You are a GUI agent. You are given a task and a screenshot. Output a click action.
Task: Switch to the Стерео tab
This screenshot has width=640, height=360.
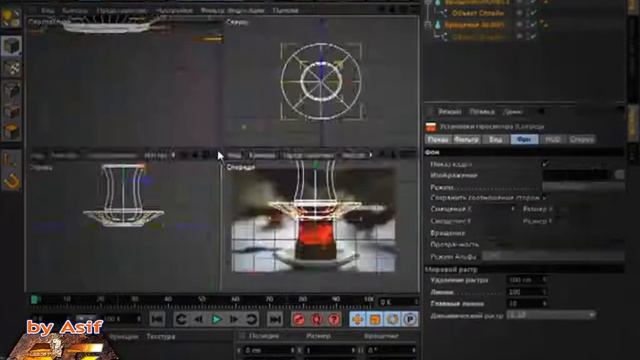click(582, 140)
